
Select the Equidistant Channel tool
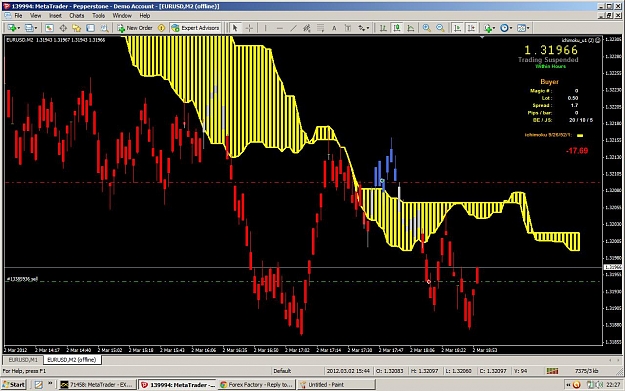pos(307,28)
